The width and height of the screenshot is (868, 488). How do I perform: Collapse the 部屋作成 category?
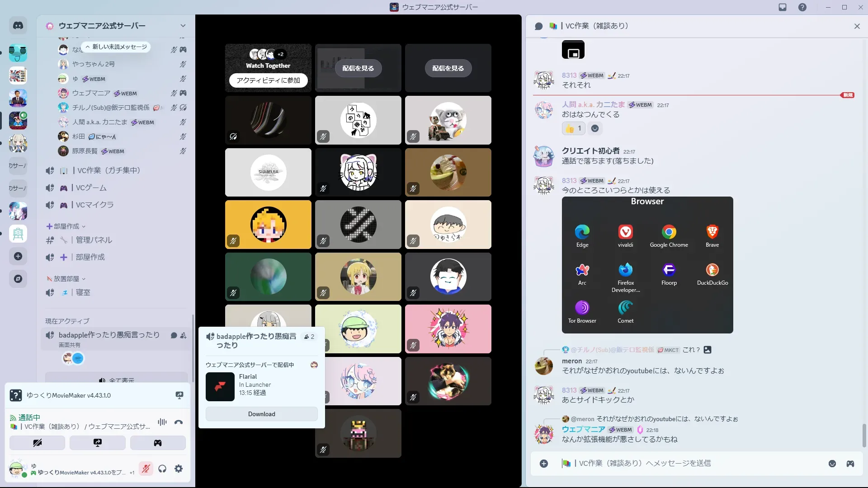pyautogui.click(x=66, y=226)
